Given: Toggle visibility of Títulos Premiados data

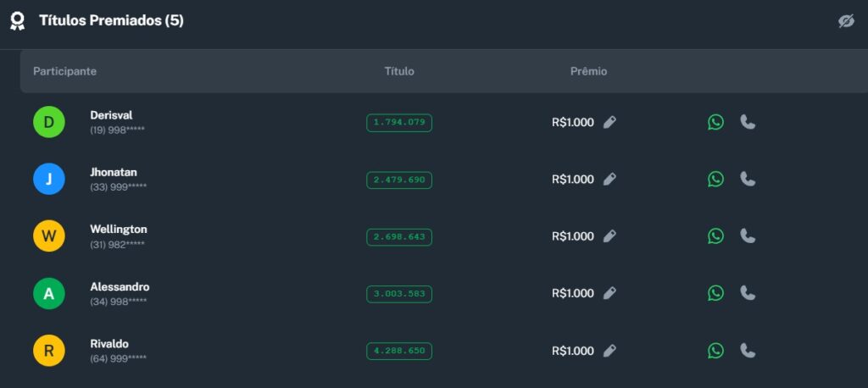Looking at the screenshot, I should coord(846,21).
